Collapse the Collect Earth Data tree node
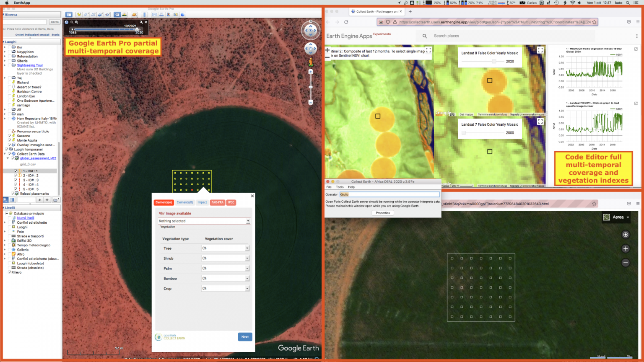This screenshot has height=362, width=644. pos(5,154)
